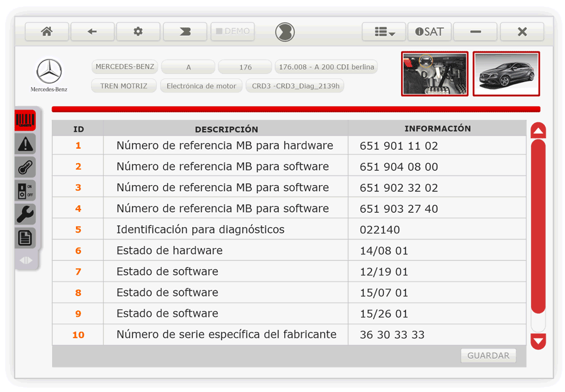Select the model A breadcrumb
The image size is (565, 392).
(x=188, y=67)
